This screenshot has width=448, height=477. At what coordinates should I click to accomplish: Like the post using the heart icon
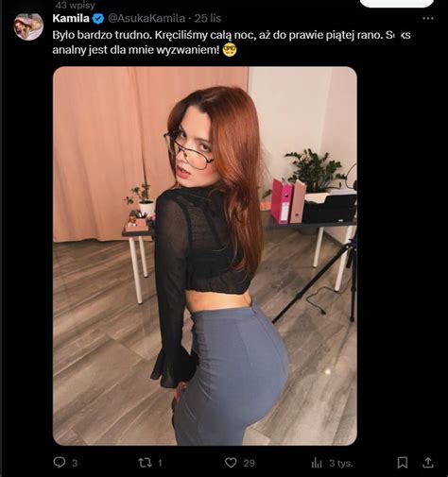231,463
